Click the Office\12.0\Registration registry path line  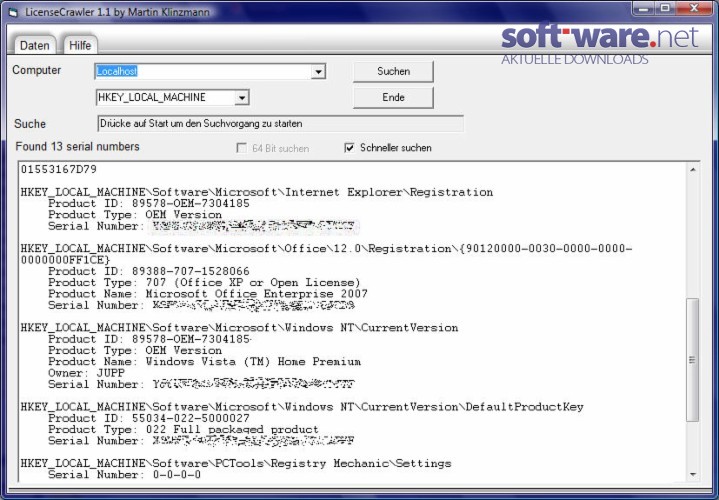point(326,254)
